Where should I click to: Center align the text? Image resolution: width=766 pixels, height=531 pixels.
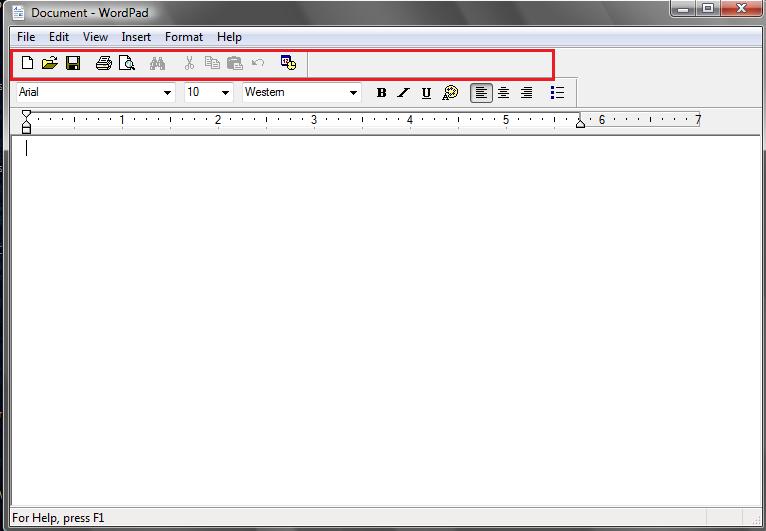(x=504, y=93)
